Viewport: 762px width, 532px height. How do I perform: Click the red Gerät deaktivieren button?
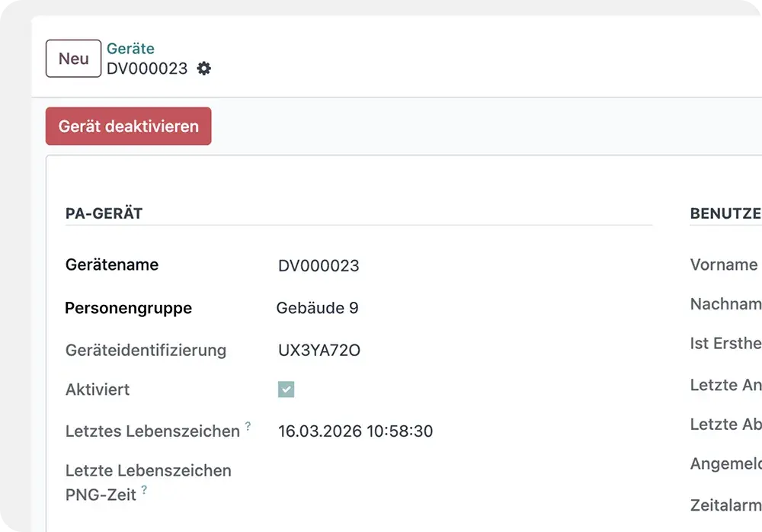[x=128, y=127]
